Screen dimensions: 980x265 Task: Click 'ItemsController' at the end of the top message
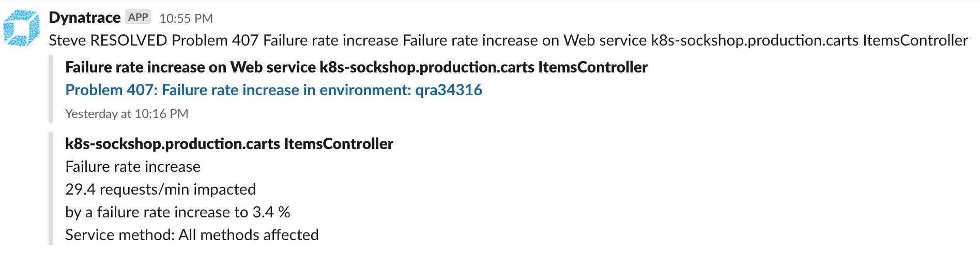tap(915, 40)
